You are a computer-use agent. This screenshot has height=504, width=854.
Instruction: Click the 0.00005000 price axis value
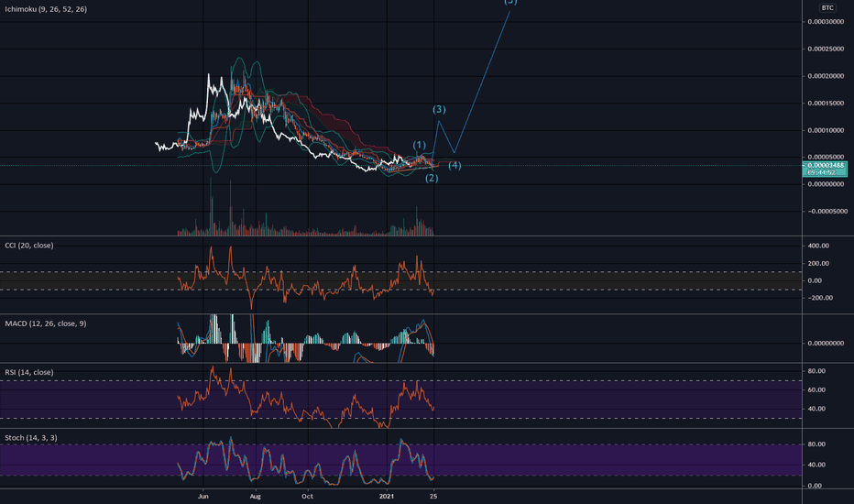[826, 158]
